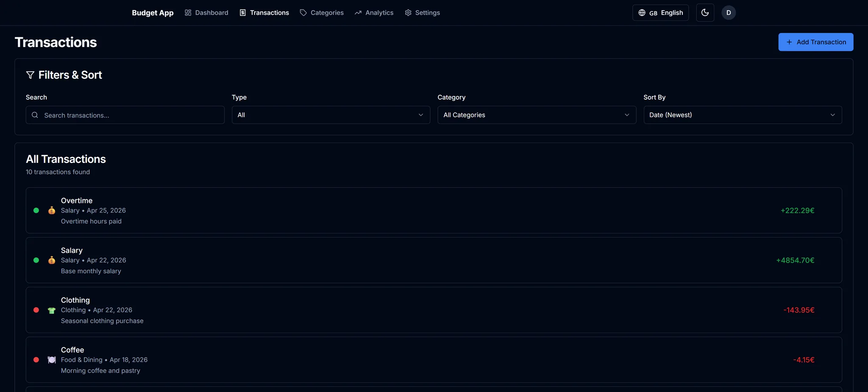Click the +222.29€ Overtime amount

[798, 210]
